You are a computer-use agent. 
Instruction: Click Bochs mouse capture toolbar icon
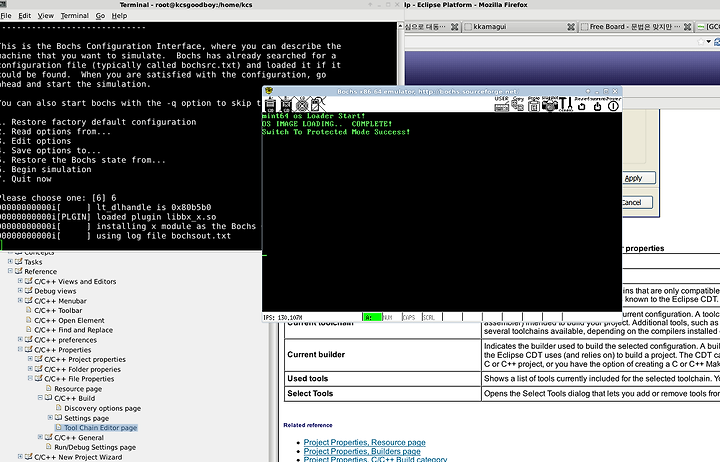317,105
